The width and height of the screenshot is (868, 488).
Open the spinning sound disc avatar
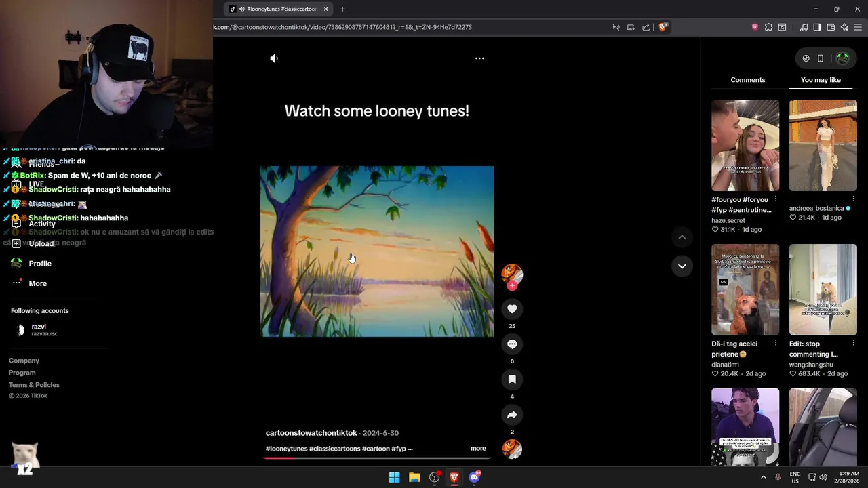point(512,449)
